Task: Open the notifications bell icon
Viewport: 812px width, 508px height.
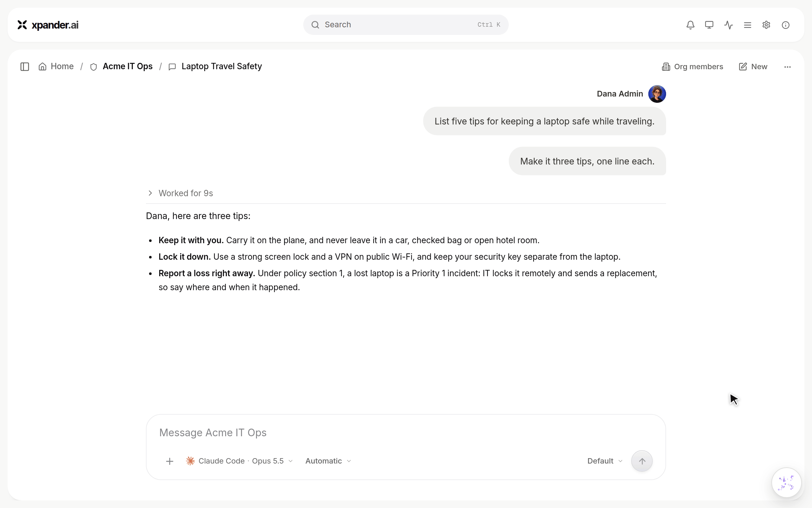Action: click(x=690, y=25)
